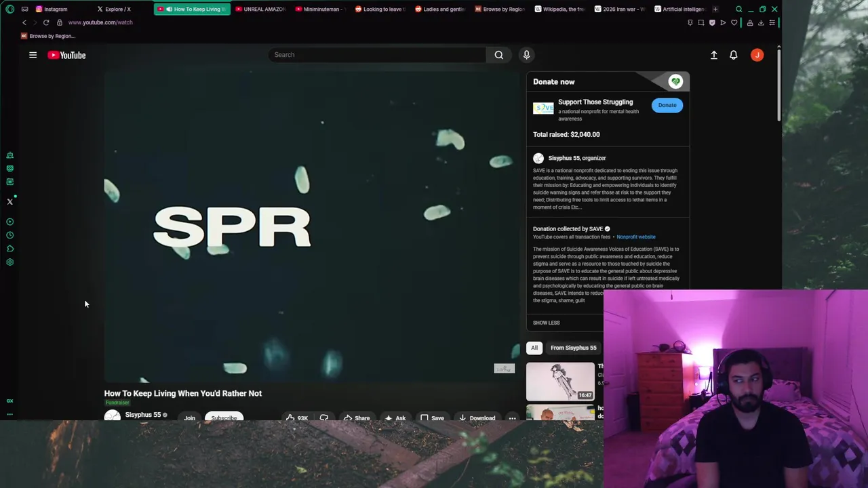Download the video
Image resolution: width=868 pixels, height=488 pixels.
tap(477, 418)
